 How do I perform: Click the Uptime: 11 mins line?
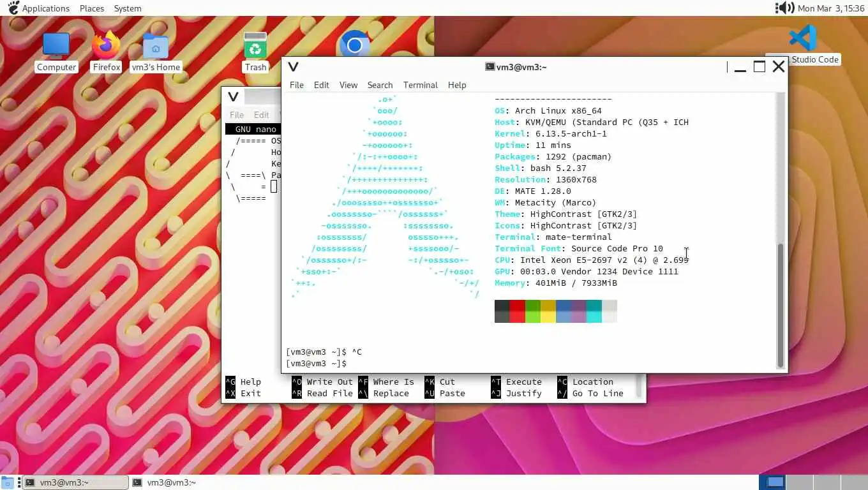(x=533, y=145)
